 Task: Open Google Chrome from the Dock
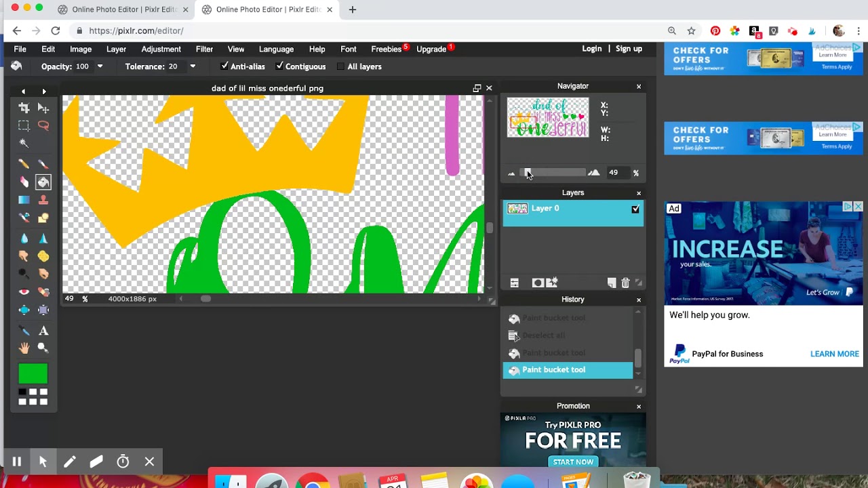point(313,480)
